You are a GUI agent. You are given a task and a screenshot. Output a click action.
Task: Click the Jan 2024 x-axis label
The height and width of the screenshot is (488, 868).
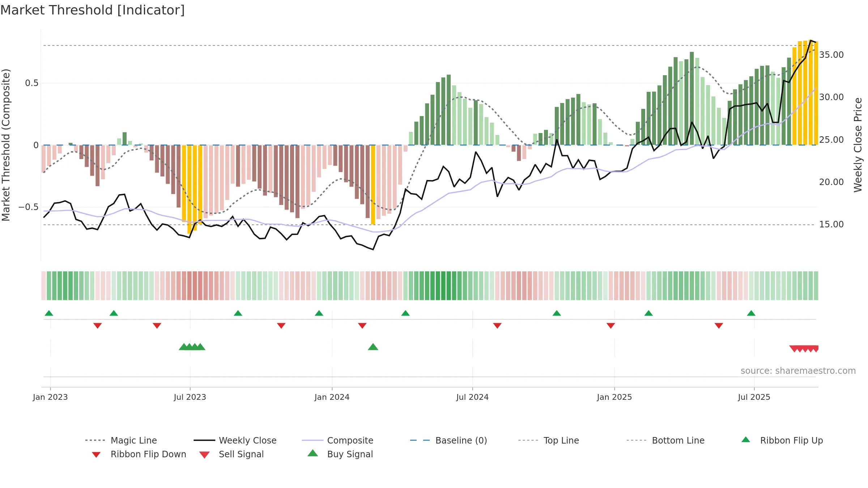click(x=332, y=397)
